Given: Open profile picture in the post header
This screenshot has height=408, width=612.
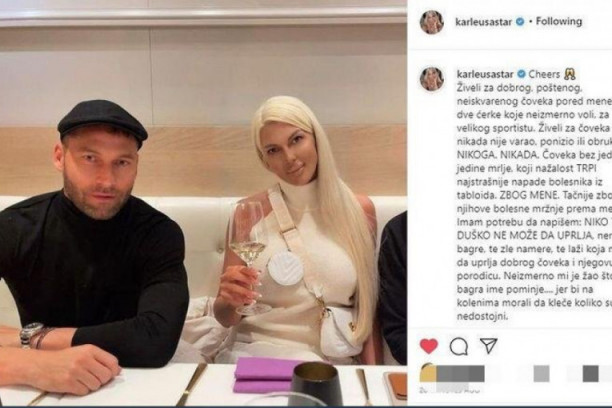Looking at the screenshot, I should click(432, 22).
